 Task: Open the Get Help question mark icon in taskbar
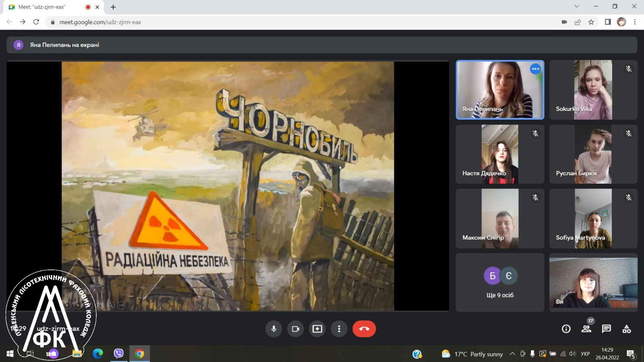coord(417,354)
